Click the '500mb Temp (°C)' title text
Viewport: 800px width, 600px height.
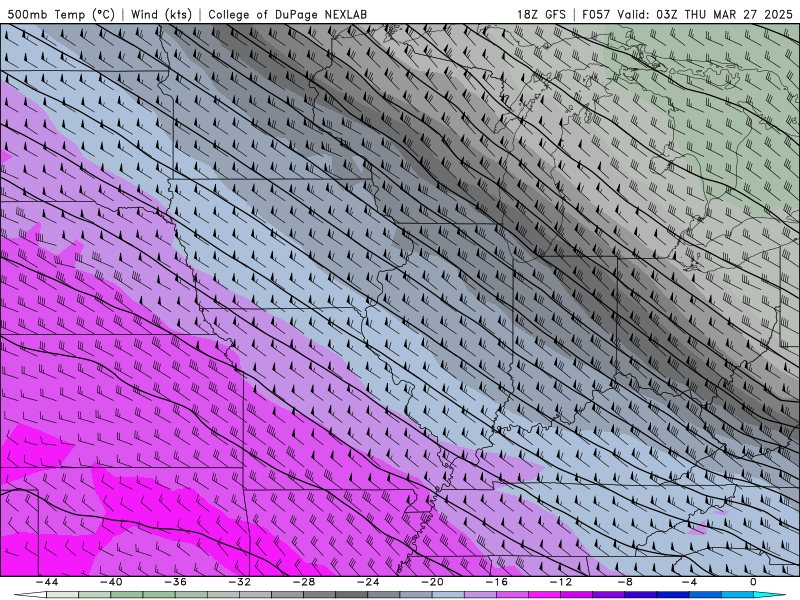coord(61,14)
